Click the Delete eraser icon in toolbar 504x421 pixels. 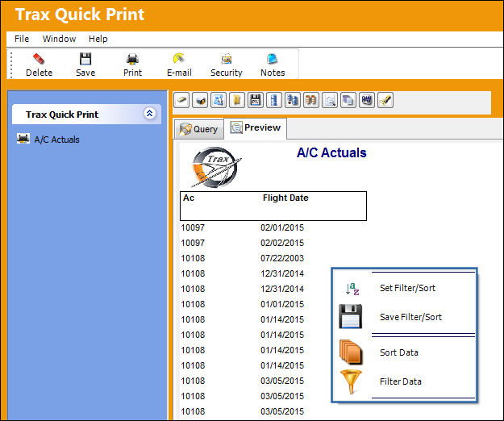(x=39, y=59)
